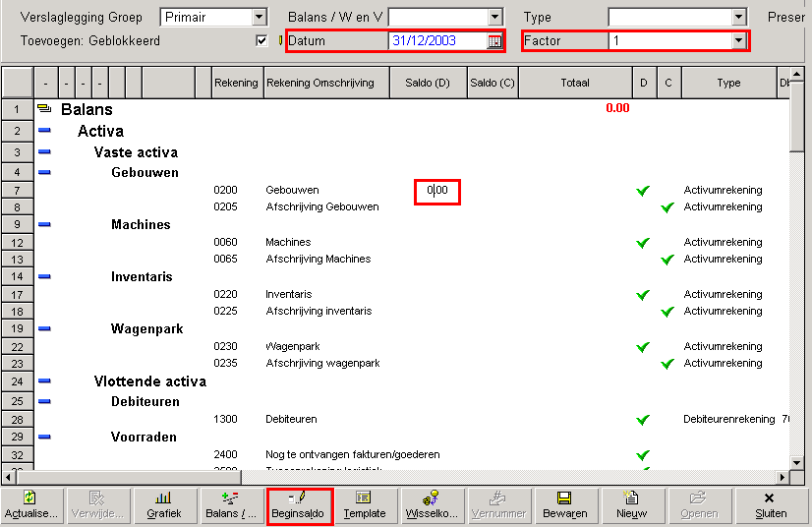Screen dimensions: 812x527
Task: Collapse the Vaste activa node
Action: click(x=44, y=151)
